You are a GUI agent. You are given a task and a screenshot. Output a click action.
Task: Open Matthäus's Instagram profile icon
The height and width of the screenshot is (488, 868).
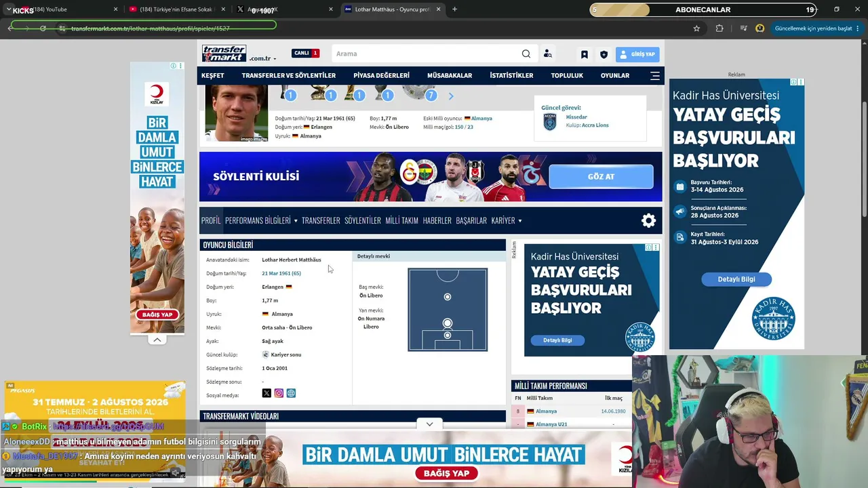tap(279, 393)
